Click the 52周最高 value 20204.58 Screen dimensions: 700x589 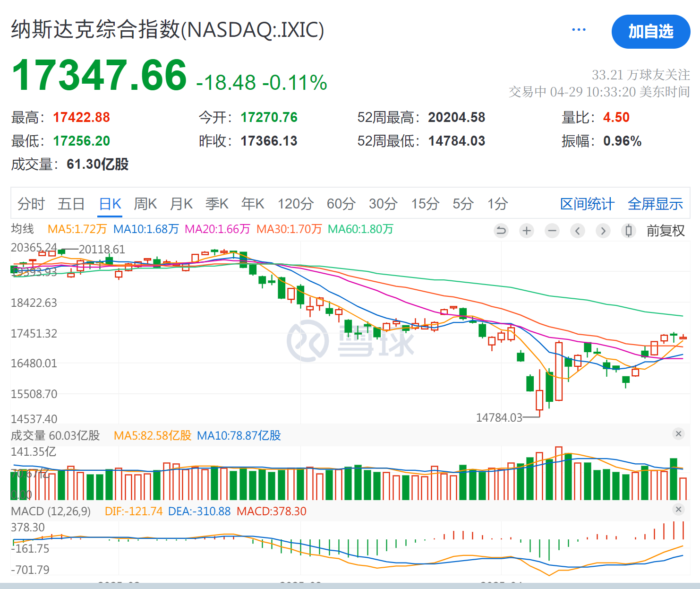pos(457,117)
